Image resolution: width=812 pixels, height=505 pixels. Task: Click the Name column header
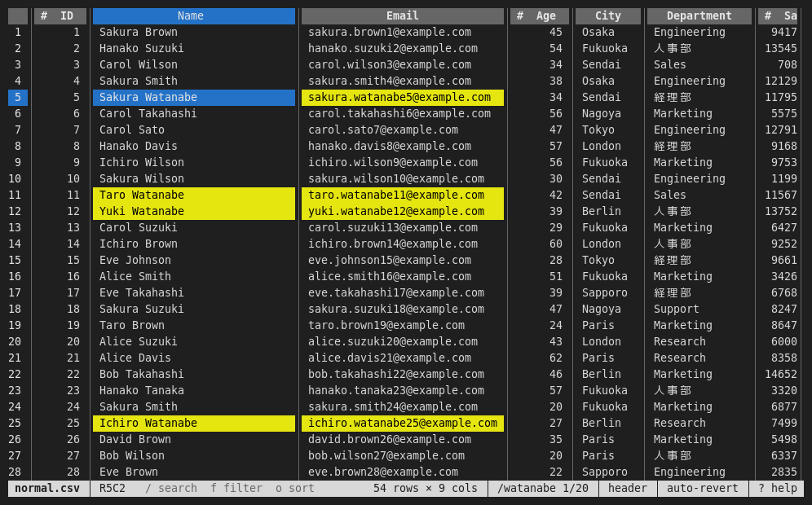pyautogui.click(x=194, y=16)
